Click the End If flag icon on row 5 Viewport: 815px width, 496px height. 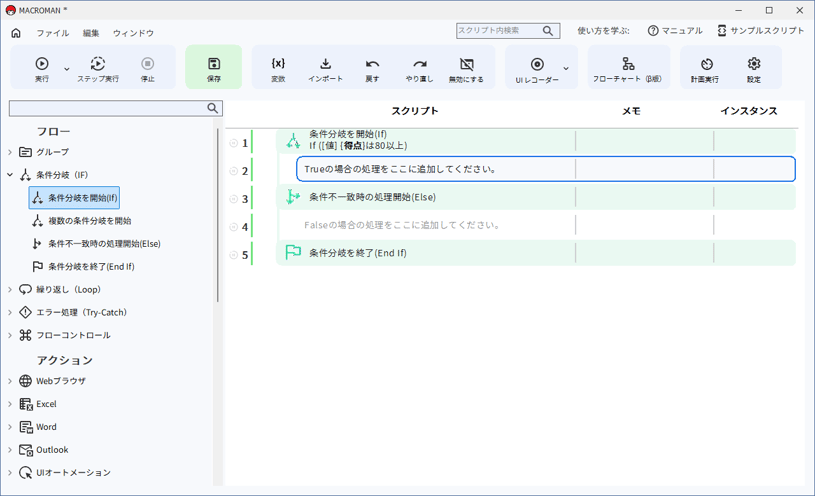click(x=293, y=253)
